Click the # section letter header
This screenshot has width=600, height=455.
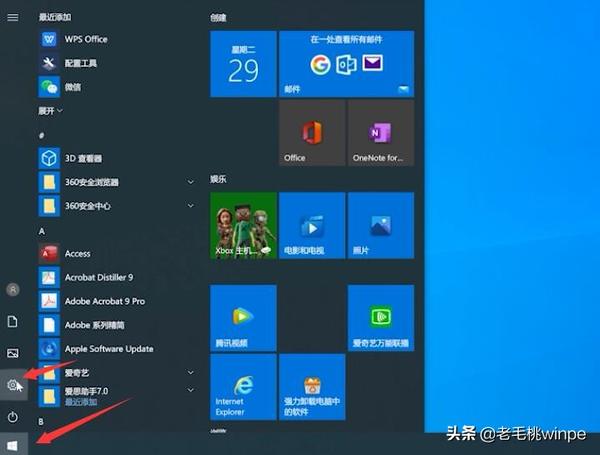(x=42, y=135)
